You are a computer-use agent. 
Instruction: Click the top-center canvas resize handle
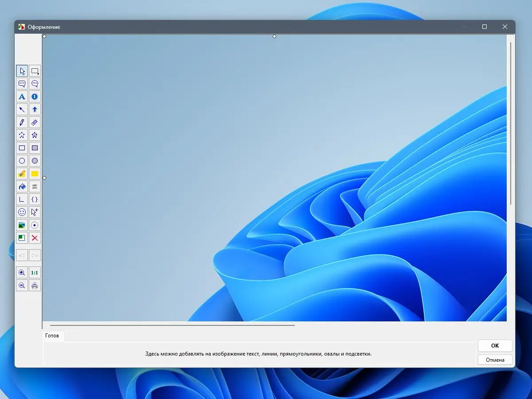point(274,36)
